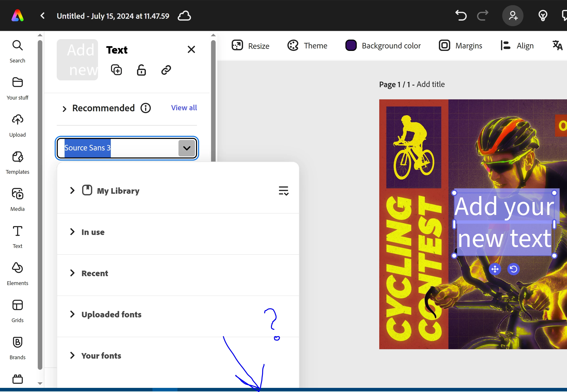Screen dimensions: 567x392
Task: Click the Adobe Express home logo
Action: (x=18, y=16)
